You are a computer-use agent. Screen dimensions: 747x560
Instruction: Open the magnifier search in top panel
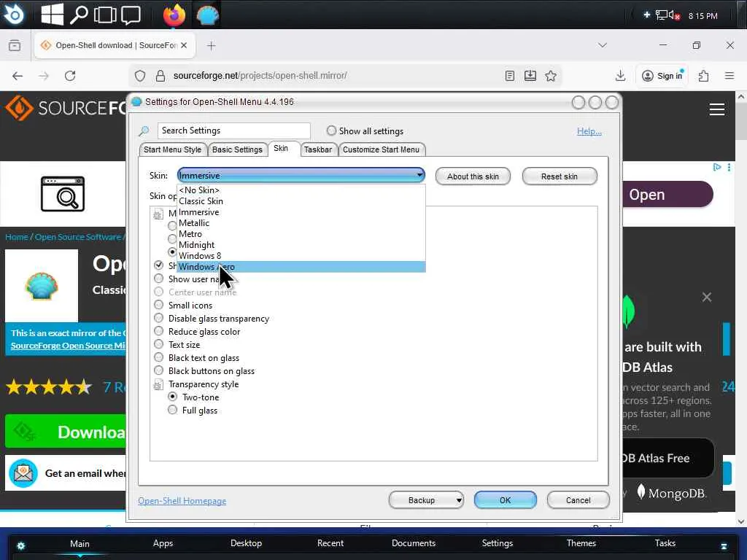pos(79,15)
